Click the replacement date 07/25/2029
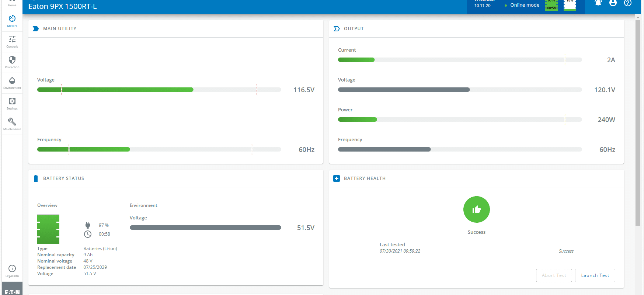The image size is (644, 295). pos(95,267)
